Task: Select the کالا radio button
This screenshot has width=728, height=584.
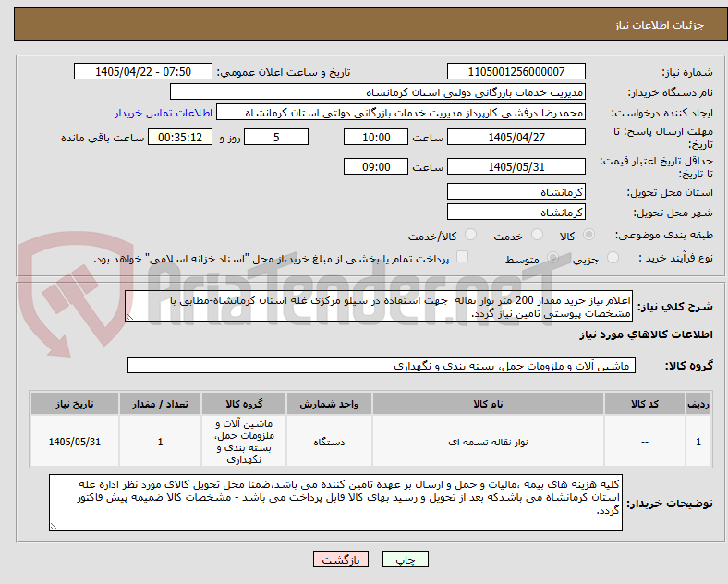Action: [588, 235]
